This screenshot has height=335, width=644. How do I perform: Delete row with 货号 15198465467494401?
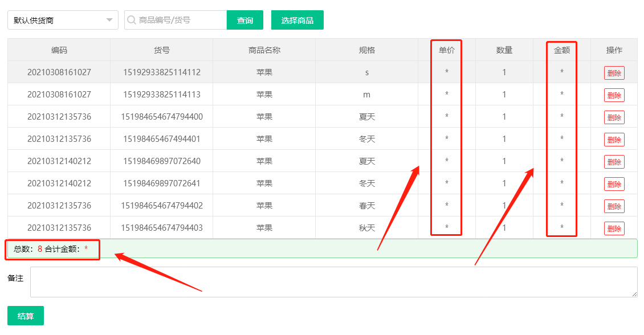point(614,140)
